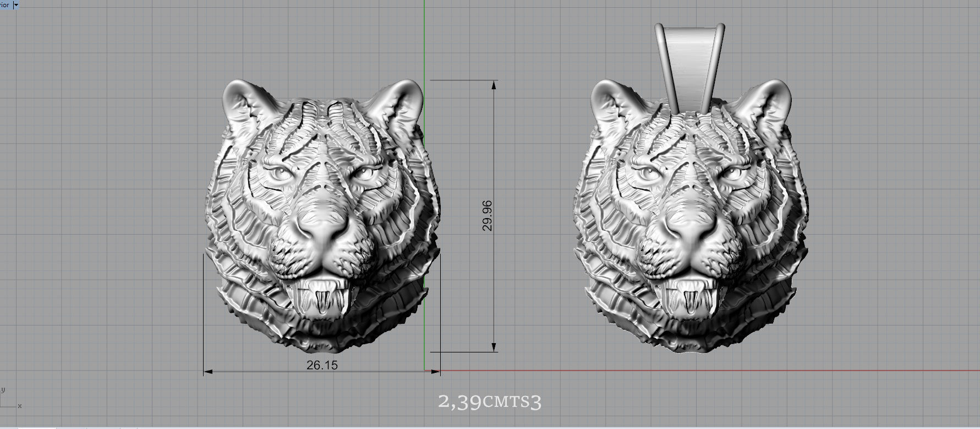The image size is (980, 429).
Task: Click the world axis icon in the viewport
Action: (10, 399)
